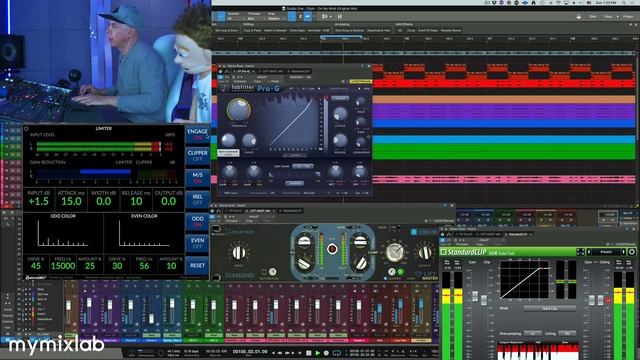Select next preset arrow in StandardCLIP

[x=624, y=252]
